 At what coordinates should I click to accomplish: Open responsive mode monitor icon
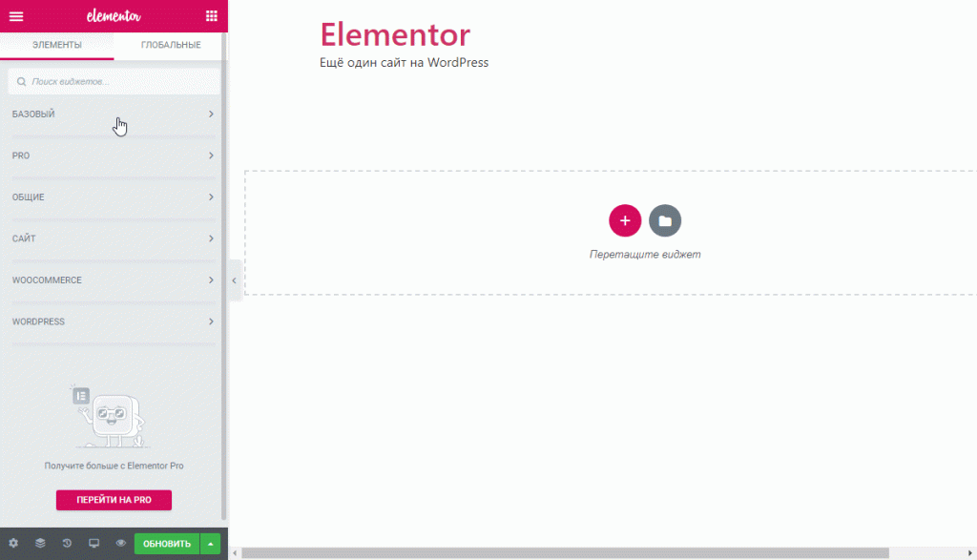point(94,543)
